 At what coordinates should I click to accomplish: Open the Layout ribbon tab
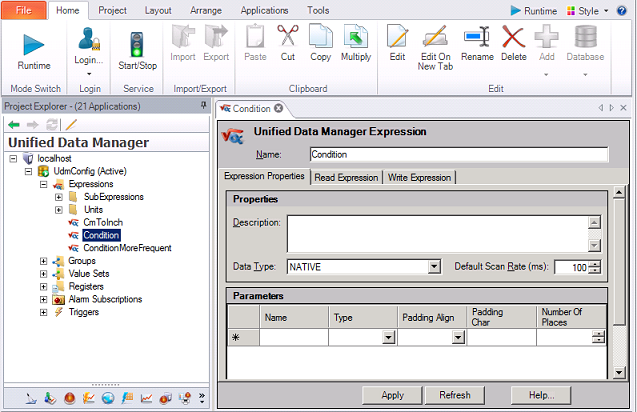coord(157,10)
